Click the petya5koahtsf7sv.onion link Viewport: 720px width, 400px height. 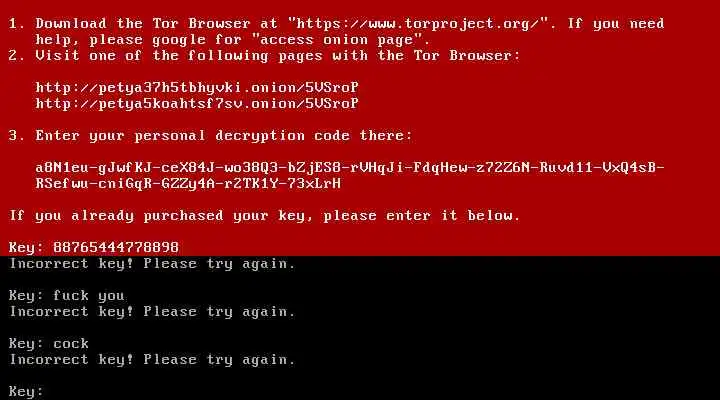197,103
